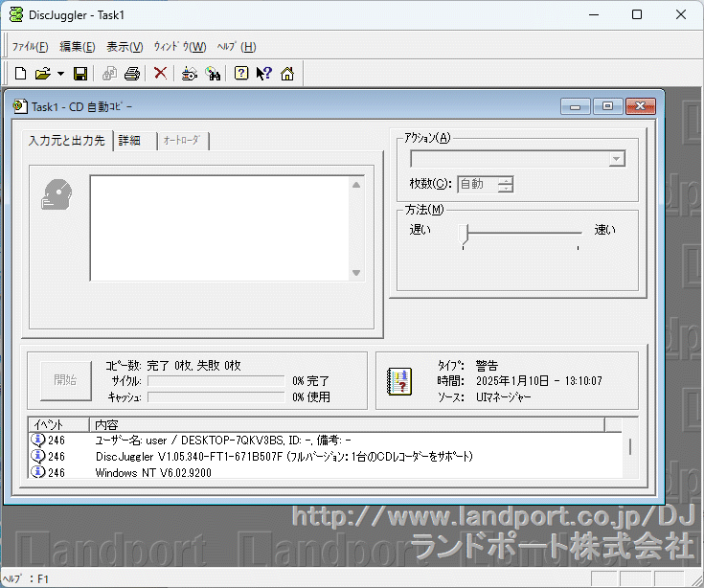The height and width of the screenshot is (588, 704).
Task: Click the Home toolbar icon
Action: click(x=286, y=74)
